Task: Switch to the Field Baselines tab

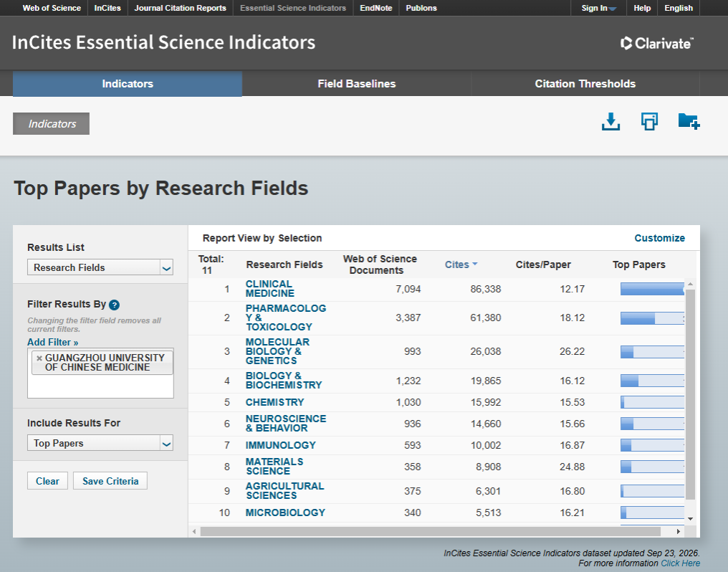Action: click(357, 84)
